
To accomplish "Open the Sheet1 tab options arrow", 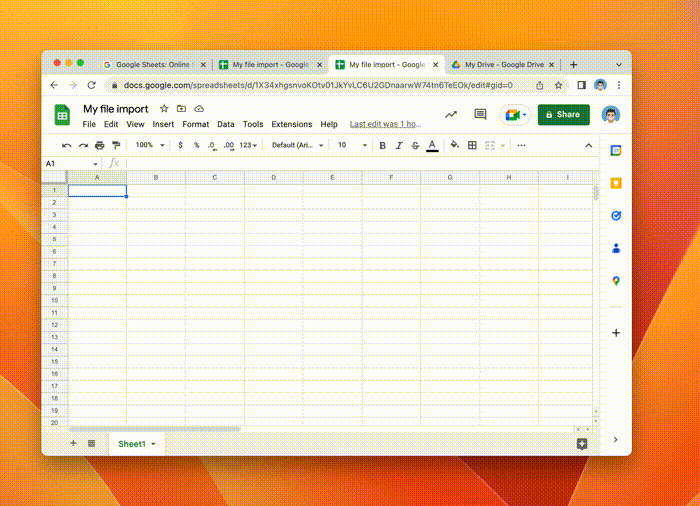I will (153, 444).
